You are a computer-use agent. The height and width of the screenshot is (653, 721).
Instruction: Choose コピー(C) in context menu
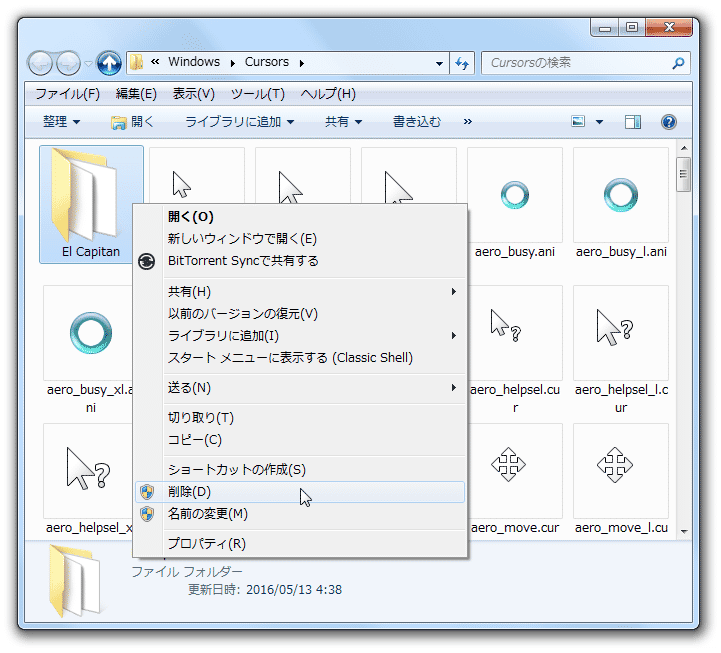pyautogui.click(x=300, y=440)
